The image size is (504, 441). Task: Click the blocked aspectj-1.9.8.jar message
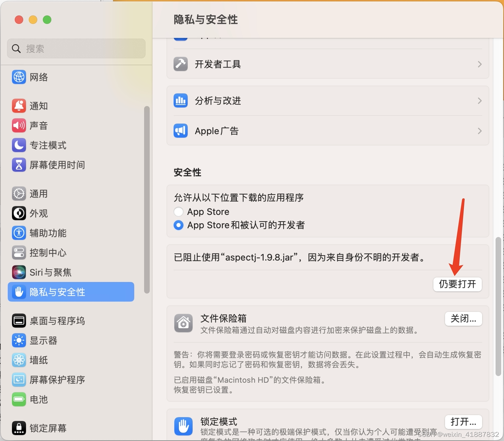[300, 257]
